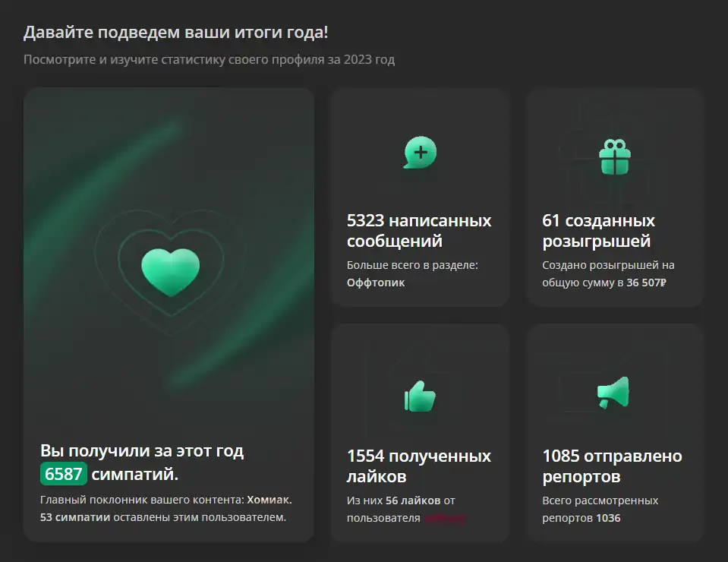728x562 pixels.
Task: Click the chat bubble plus icon
Action: pos(421,153)
